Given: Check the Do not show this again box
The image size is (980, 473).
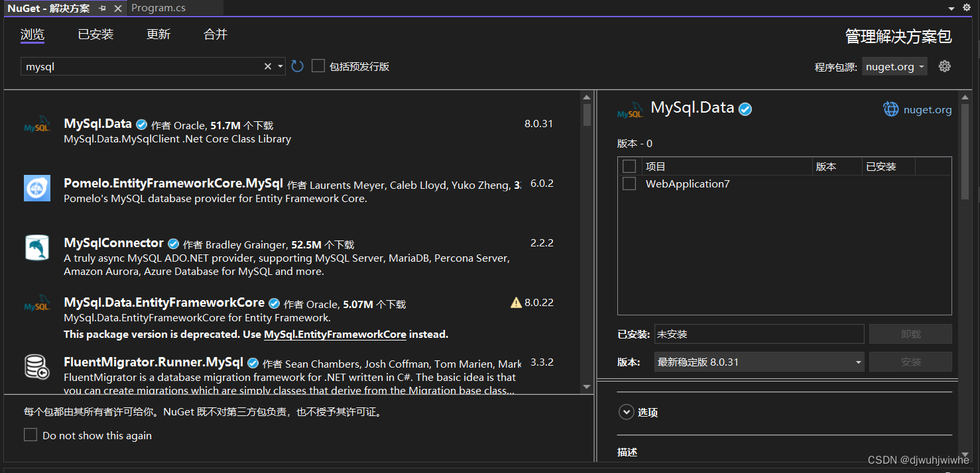Looking at the screenshot, I should click(30, 435).
